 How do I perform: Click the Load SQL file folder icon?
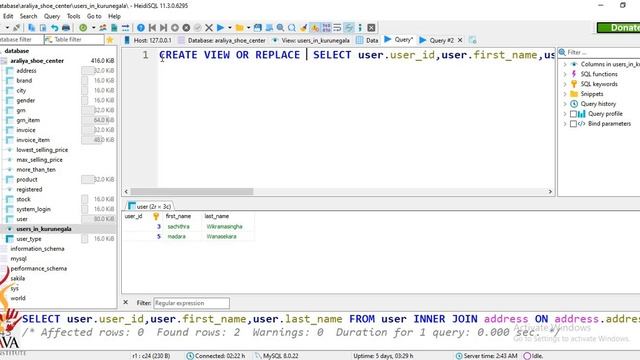pos(240,28)
